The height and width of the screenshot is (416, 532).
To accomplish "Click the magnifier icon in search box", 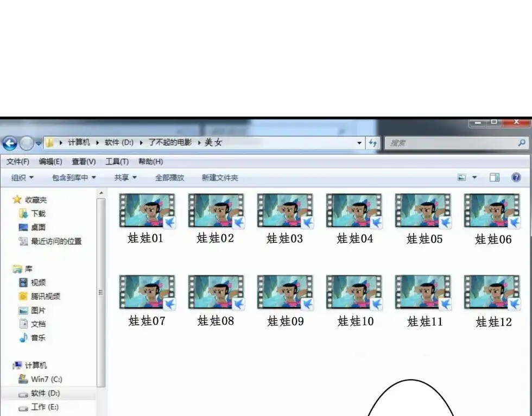I will [522, 143].
